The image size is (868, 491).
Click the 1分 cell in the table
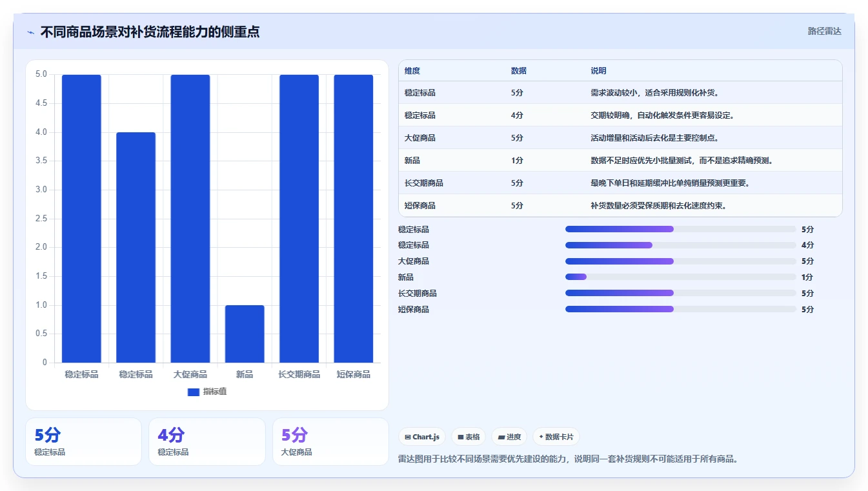click(517, 161)
